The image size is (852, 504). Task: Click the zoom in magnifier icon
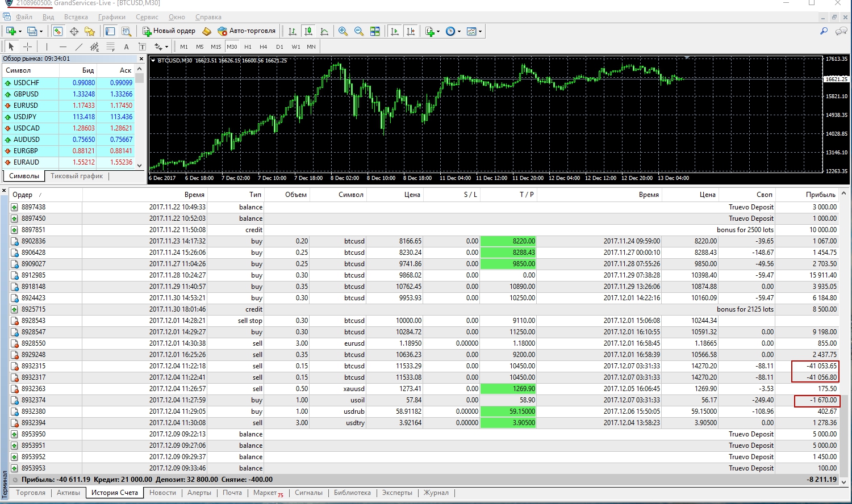coord(343,31)
